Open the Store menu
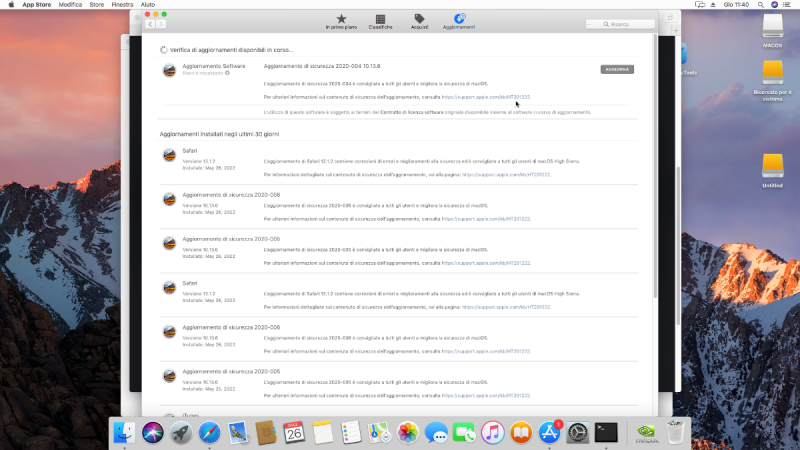The height and width of the screenshot is (450, 800). [x=97, y=5]
